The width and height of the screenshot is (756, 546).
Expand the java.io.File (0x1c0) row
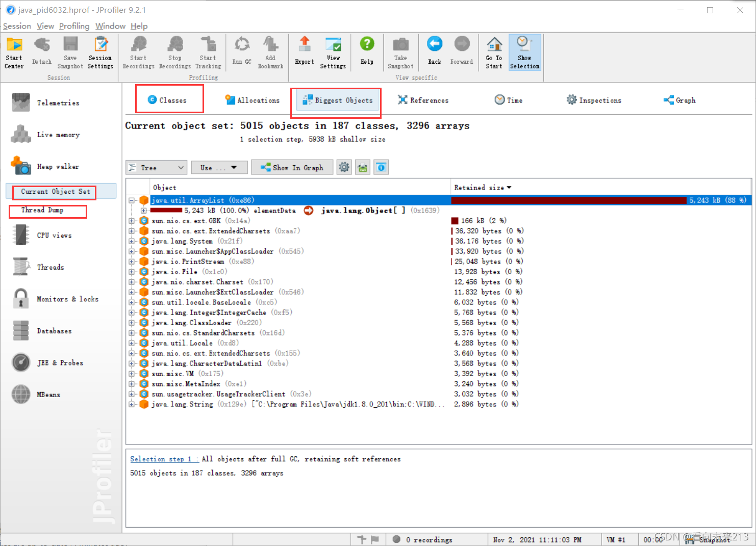pyautogui.click(x=132, y=272)
